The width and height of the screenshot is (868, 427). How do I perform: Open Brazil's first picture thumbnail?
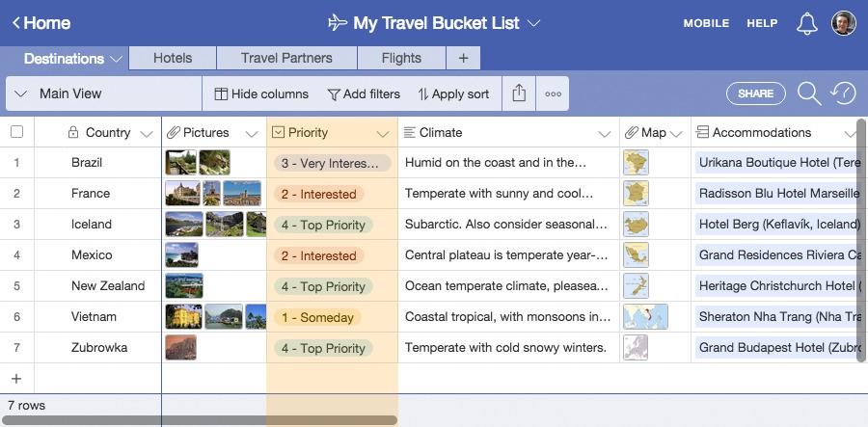pos(180,163)
